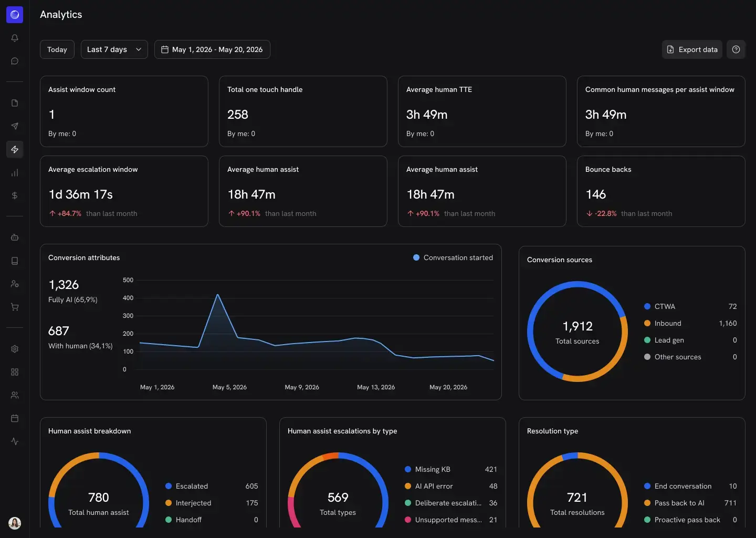Open the team users sidebar icon

coord(15,395)
